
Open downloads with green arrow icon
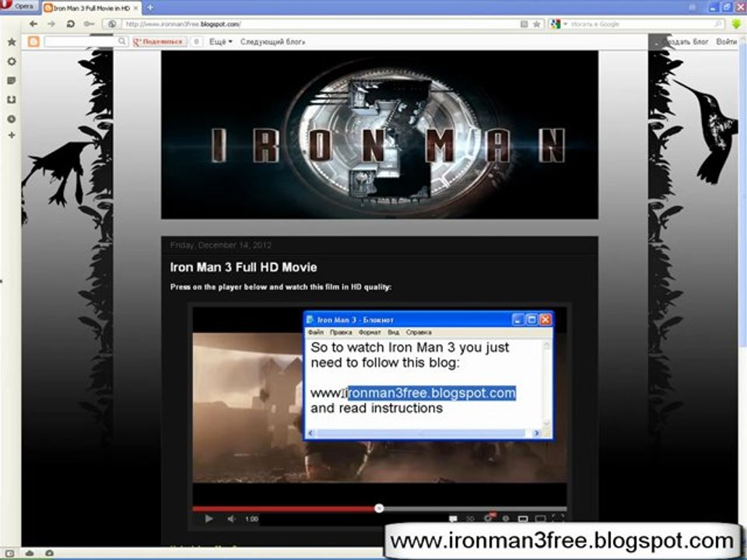coord(736,23)
